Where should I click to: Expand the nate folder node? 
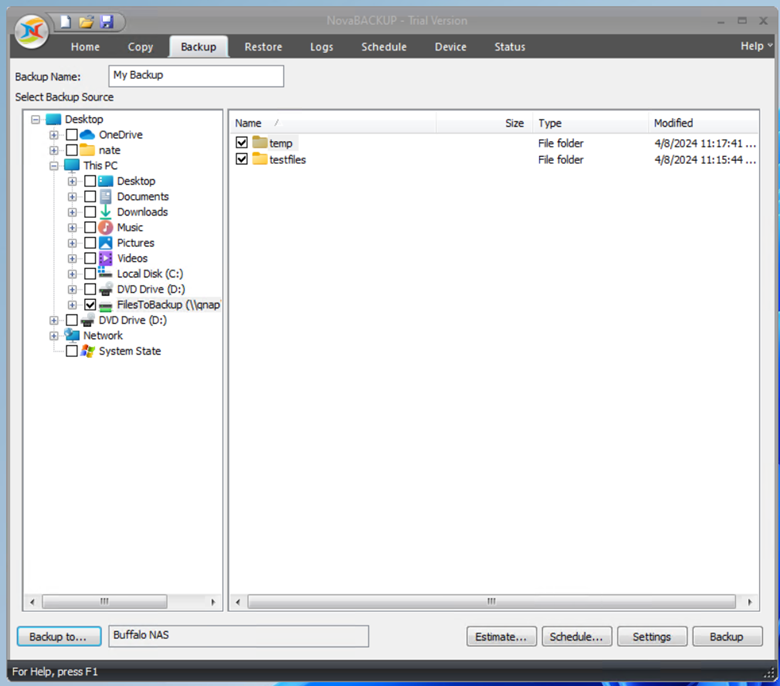point(54,150)
